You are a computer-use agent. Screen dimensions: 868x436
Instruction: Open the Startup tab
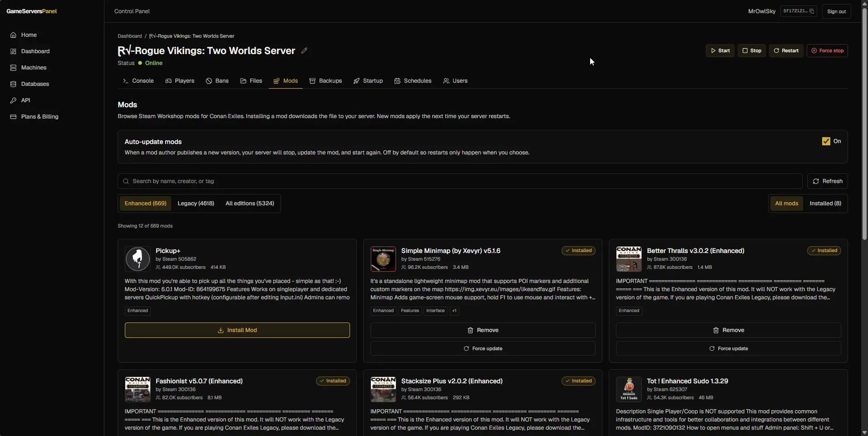click(x=368, y=81)
